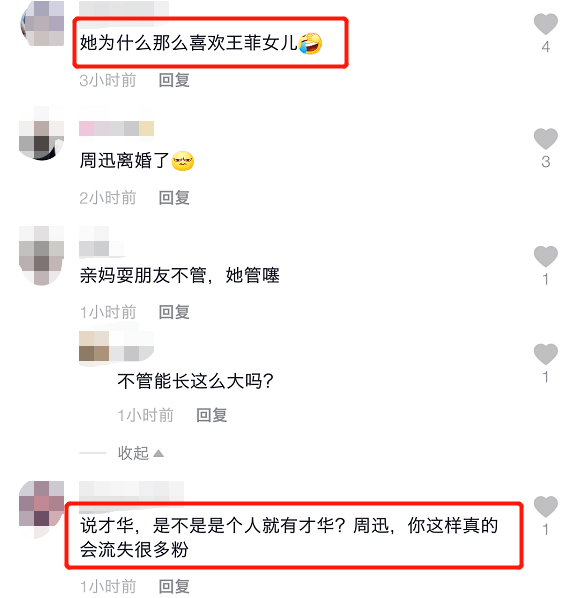Reply to 不管能长这么大吗 sub-comment
Image resolution: width=573 pixels, height=598 pixels.
click(211, 415)
